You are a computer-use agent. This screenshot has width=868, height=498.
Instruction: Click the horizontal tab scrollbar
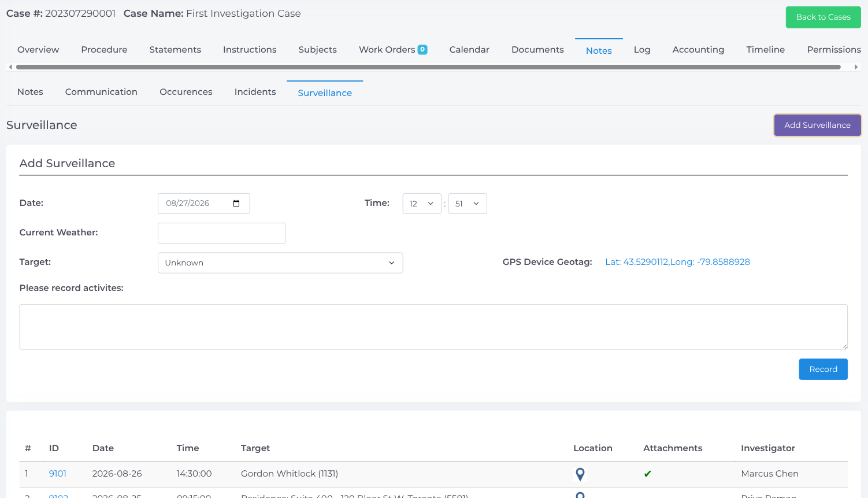tap(428, 67)
